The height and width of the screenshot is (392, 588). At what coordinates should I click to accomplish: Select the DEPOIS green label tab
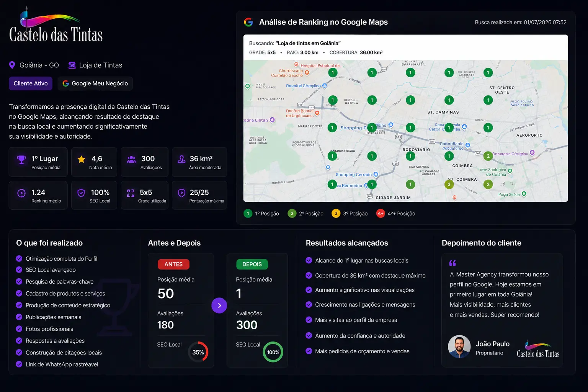(x=252, y=264)
